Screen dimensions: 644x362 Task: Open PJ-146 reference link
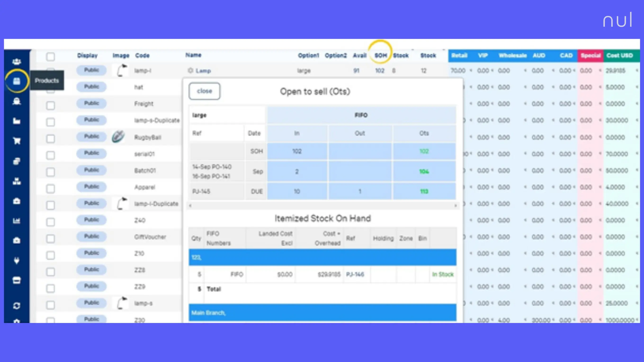click(x=355, y=274)
